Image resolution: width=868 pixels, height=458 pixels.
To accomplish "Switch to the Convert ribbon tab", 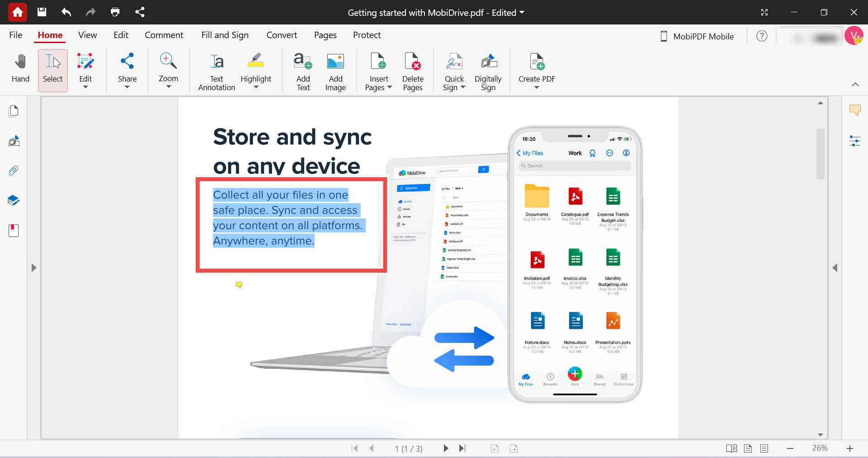I will pos(281,35).
